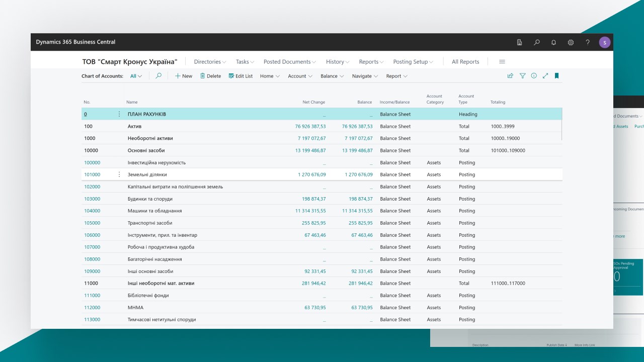644x362 pixels.
Task: Select the "Капітальні витрати на поліпшення земель" cell
Action: click(x=175, y=187)
